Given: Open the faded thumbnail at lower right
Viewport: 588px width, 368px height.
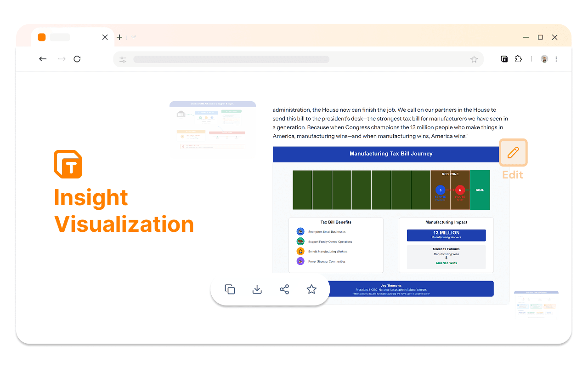Looking at the screenshot, I should tap(536, 305).
